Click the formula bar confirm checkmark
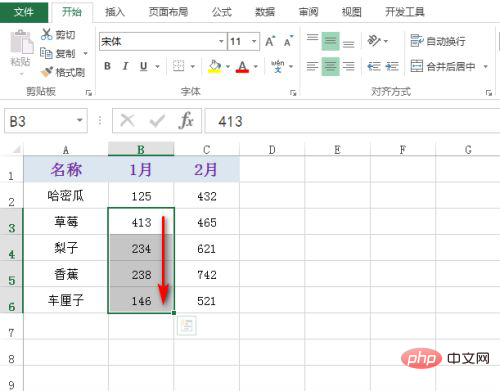The image size is (500, 391). [157, 120]
